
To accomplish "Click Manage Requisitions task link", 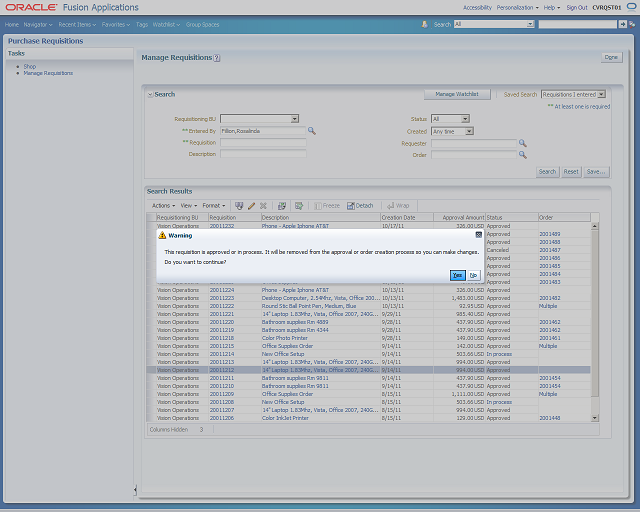I will pos(48,73).
